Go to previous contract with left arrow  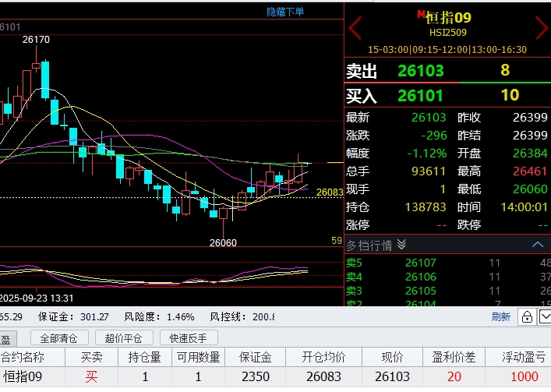point(355,27)
